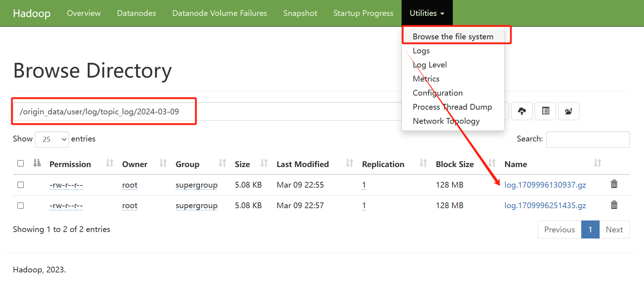The width and height of the screenshot is (644, 302).
Task: Select Process Thread Dump menu item
Action: pos(453,107)
